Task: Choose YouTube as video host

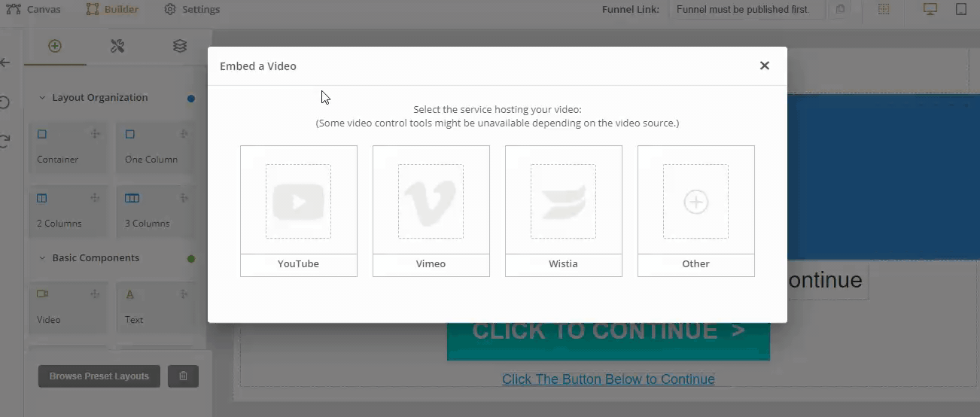Action: tap(299, 211)
